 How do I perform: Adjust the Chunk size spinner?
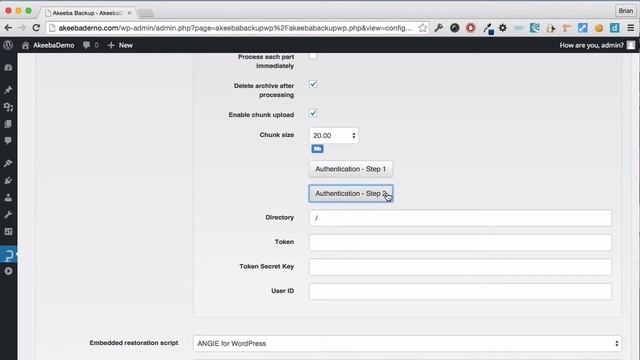click(x=353, y=136)
